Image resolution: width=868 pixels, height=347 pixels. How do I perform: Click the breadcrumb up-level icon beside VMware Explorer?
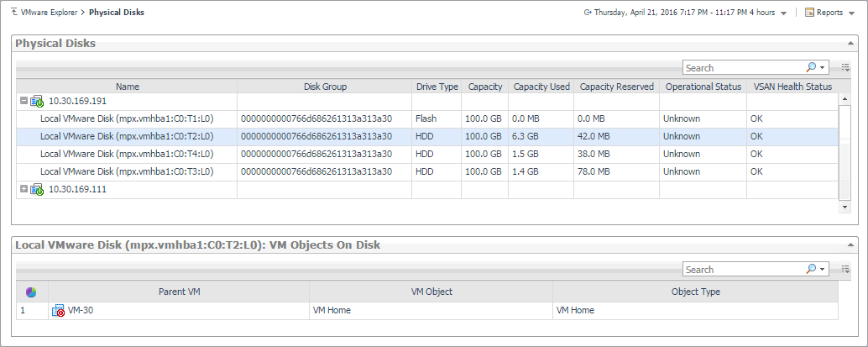point(12,13)
